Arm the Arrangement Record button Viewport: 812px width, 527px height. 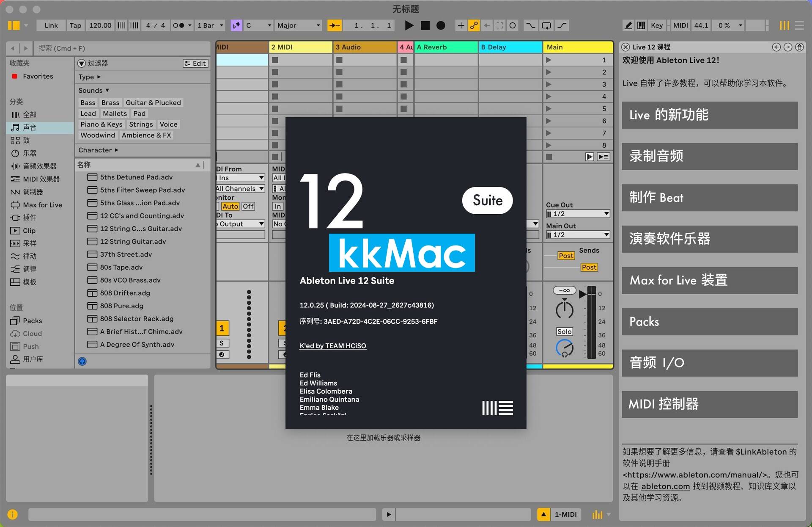tap(441, 25)
